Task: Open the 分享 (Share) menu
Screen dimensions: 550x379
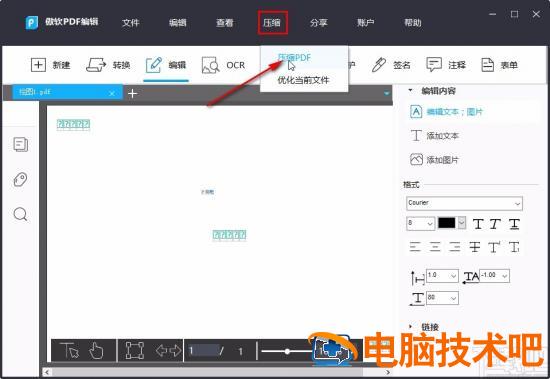Action: pos(318,23)
